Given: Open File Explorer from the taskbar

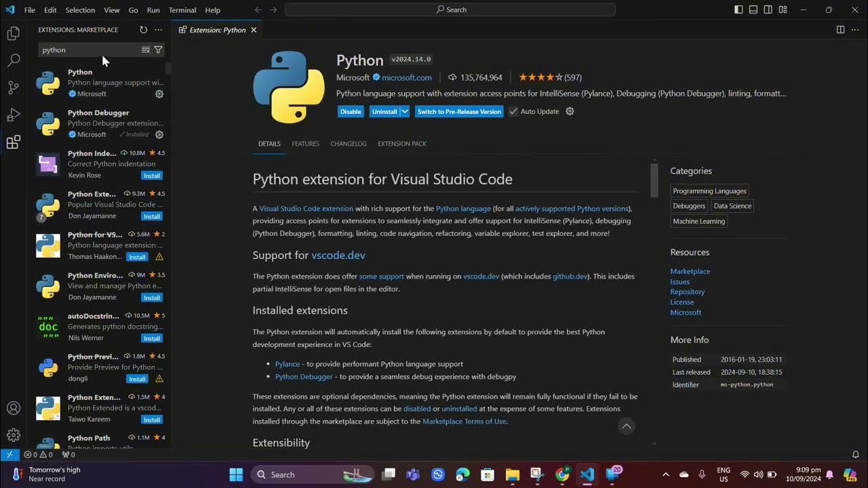Looking at the screenshot, I should 512,474.
